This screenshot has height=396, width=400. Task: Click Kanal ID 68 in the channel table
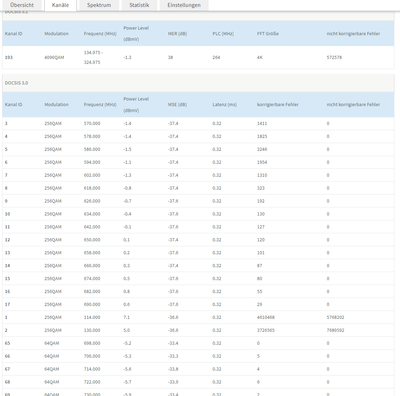coord(7,382)
